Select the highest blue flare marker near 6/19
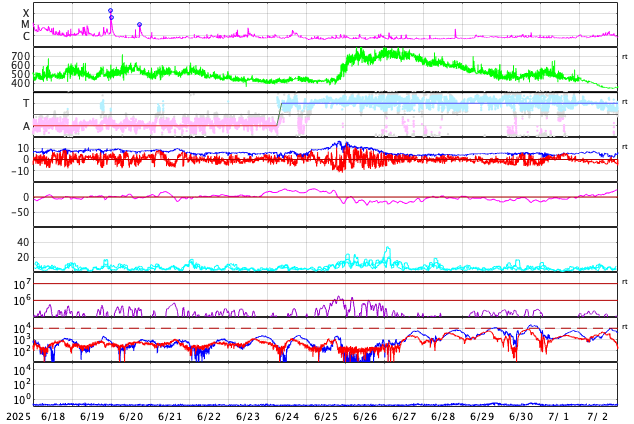634x424 pixels. pyautogui.click(x=110, y=11)
